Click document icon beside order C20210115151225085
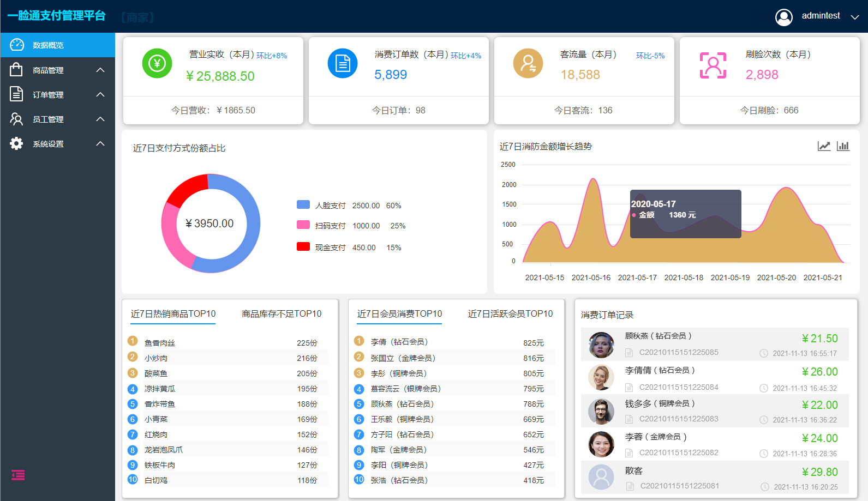 (x=629, y=353)
